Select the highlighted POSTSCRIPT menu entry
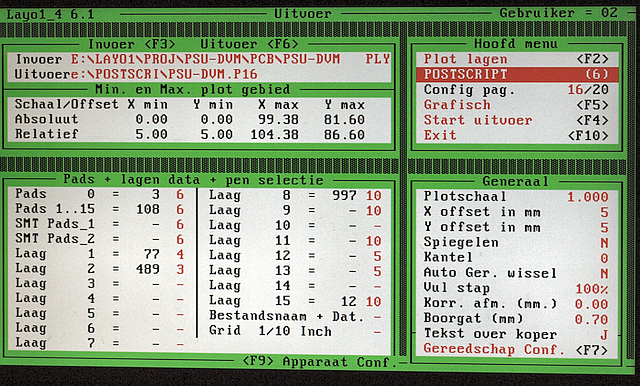The image size is (640, 386). point(516,74)
